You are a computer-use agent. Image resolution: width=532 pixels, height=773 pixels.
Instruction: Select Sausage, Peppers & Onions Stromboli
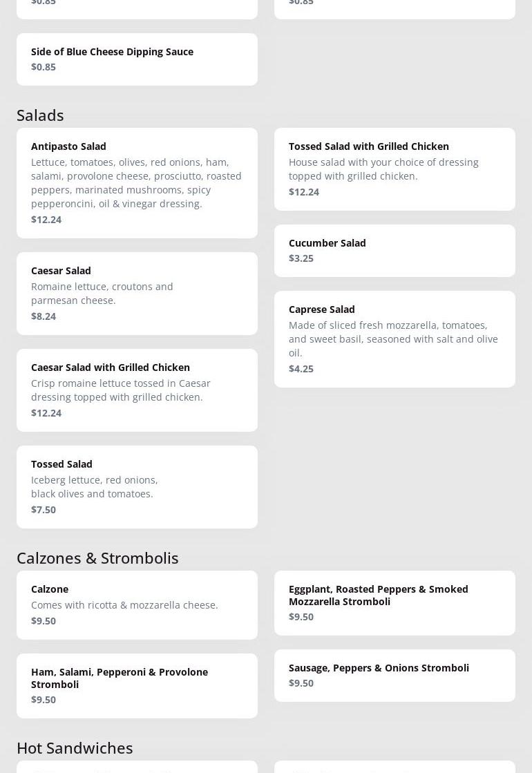[x=379, y=668]
